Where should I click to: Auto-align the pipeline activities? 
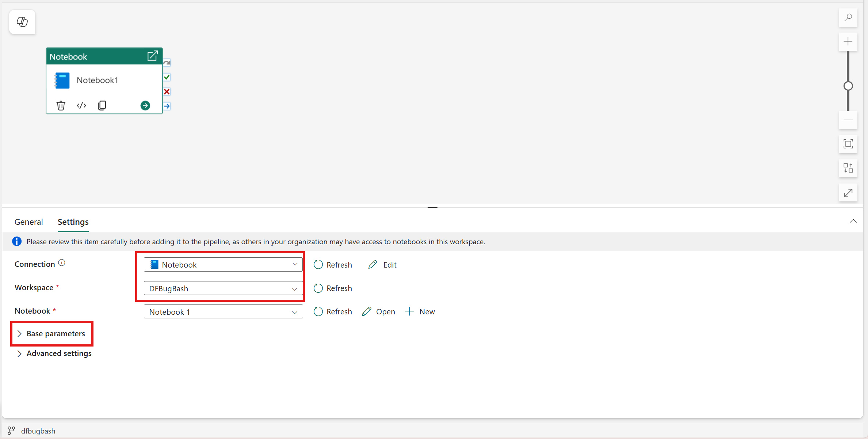coord(848,168)
